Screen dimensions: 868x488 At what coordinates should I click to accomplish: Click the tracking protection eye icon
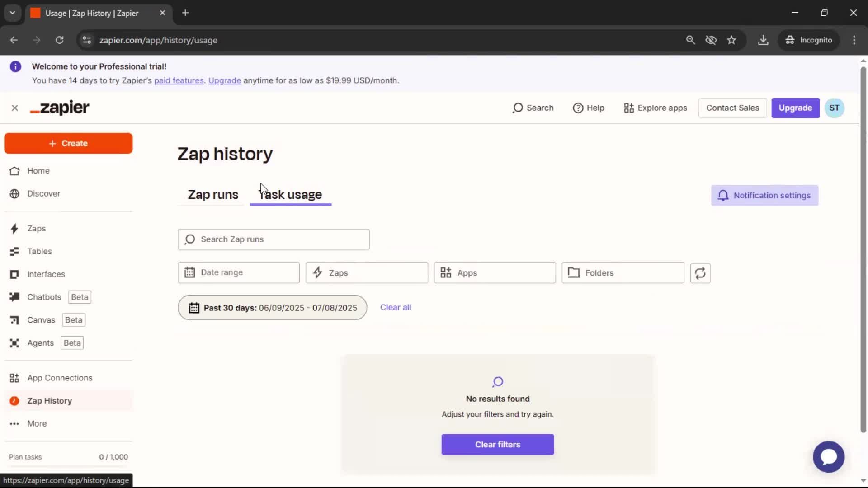711,40
